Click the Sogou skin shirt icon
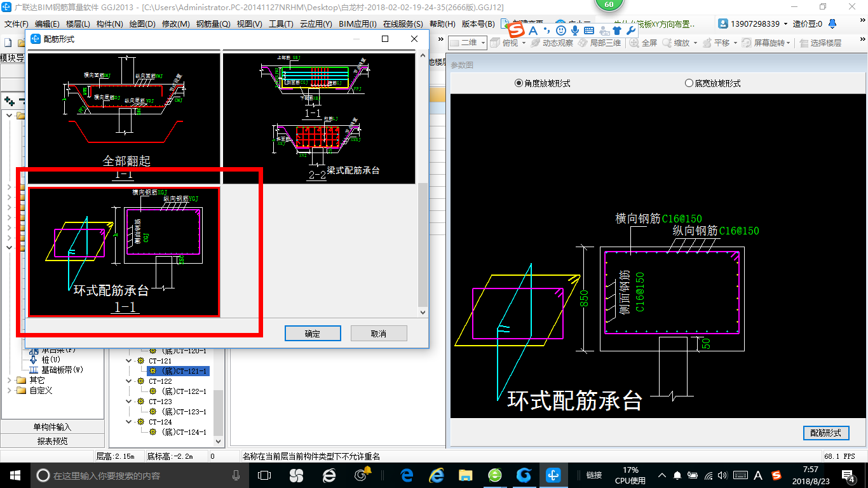 (618, 30)
